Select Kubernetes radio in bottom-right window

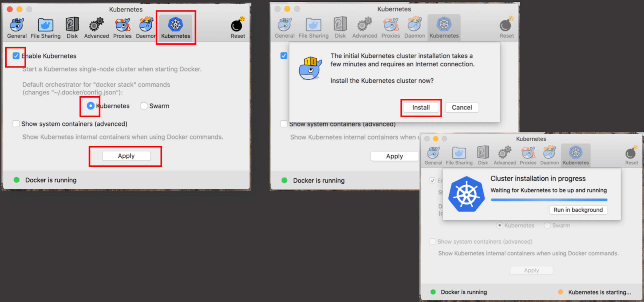500,226
